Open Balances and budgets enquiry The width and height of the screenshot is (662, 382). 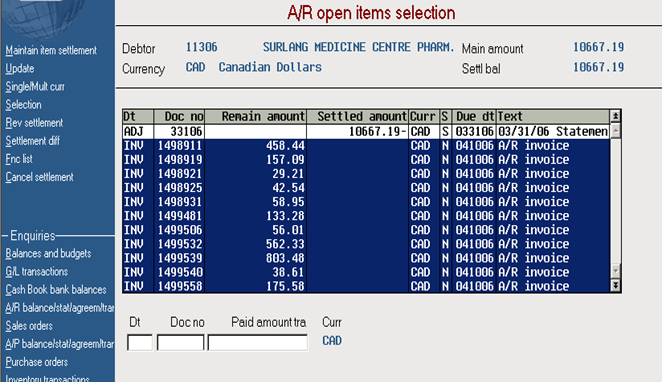[x=48, y=254]
